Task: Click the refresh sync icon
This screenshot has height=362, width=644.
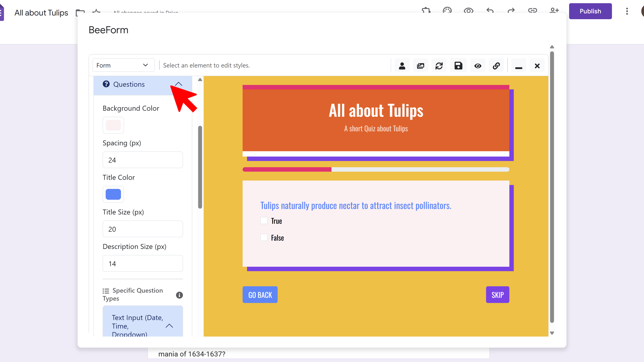Action: 439,66
